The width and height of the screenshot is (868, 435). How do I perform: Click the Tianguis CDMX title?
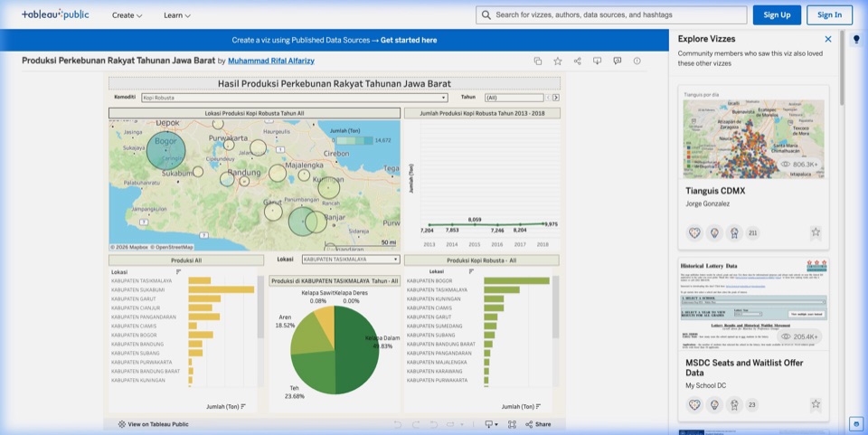click(715, 191)
